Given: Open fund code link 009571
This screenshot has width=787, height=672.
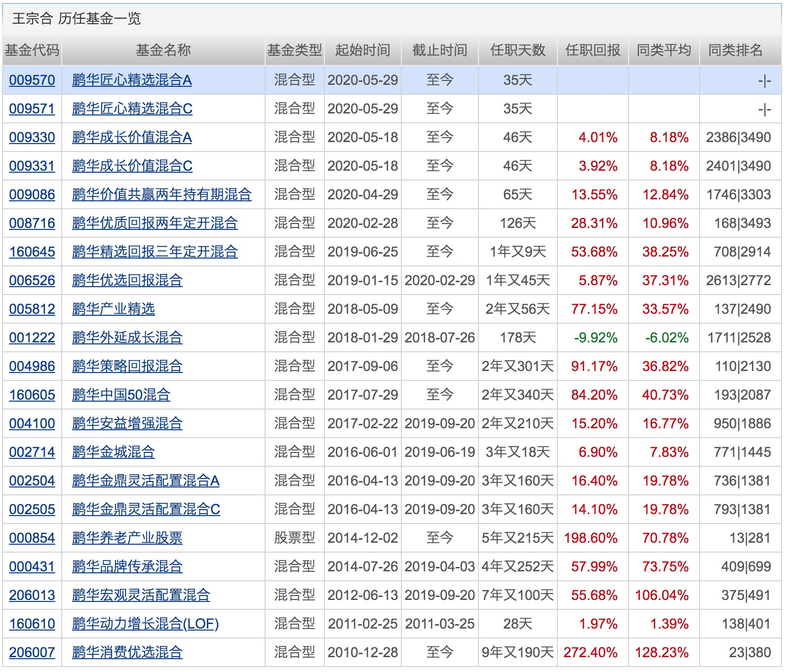Looking at the screenshot, I should pyautogui.click(x=32, y=109).
